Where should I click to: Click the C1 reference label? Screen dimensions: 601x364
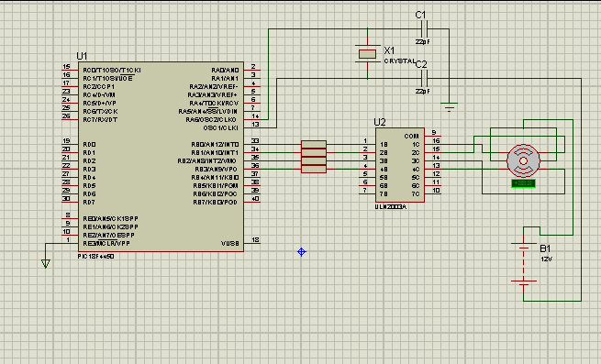point(420,15)
